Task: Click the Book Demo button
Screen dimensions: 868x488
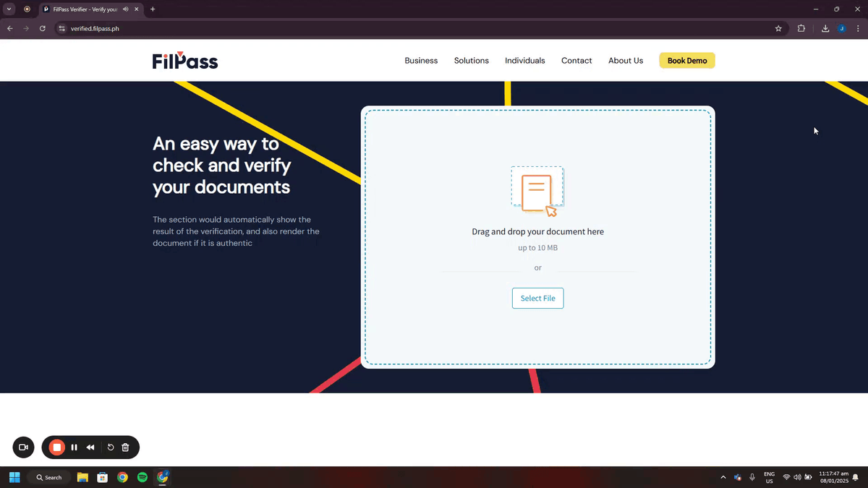Action: click(687, 61)
